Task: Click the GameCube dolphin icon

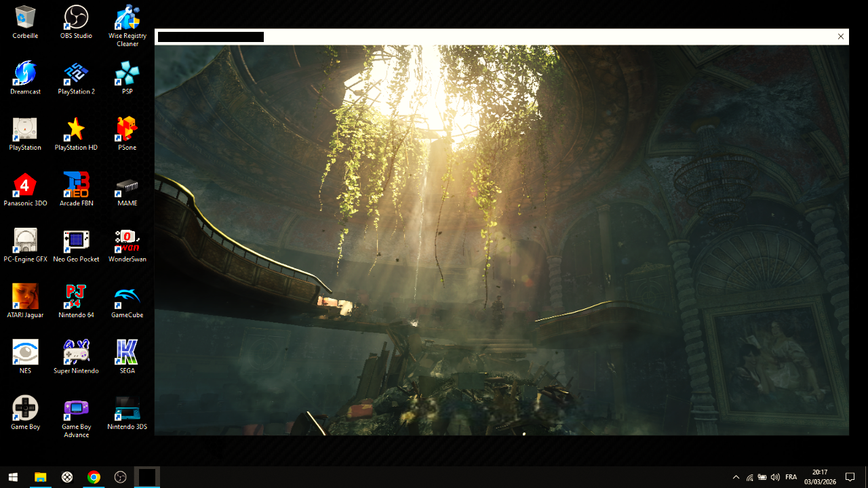Action: click(127, 297)
